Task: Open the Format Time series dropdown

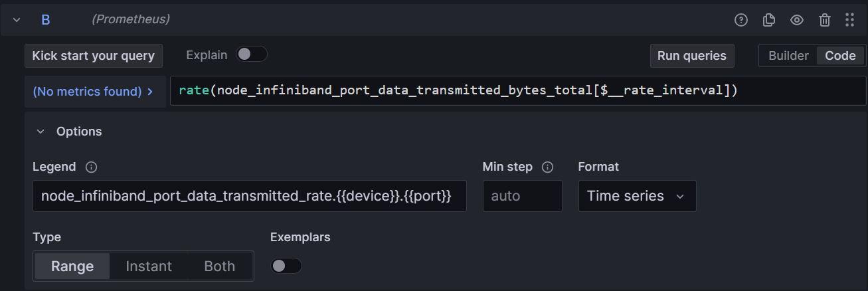Action: click(x=637, y=196)
